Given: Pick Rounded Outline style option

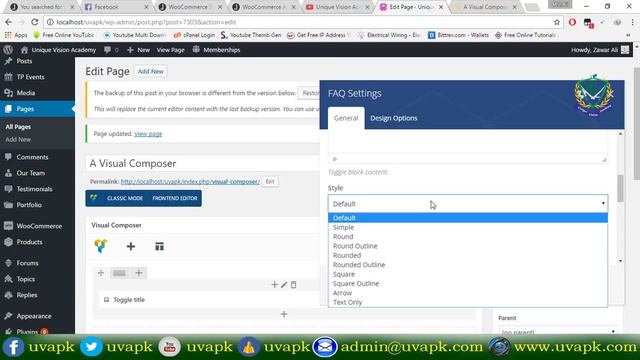Looking at the screenshot, I should 468,264.
